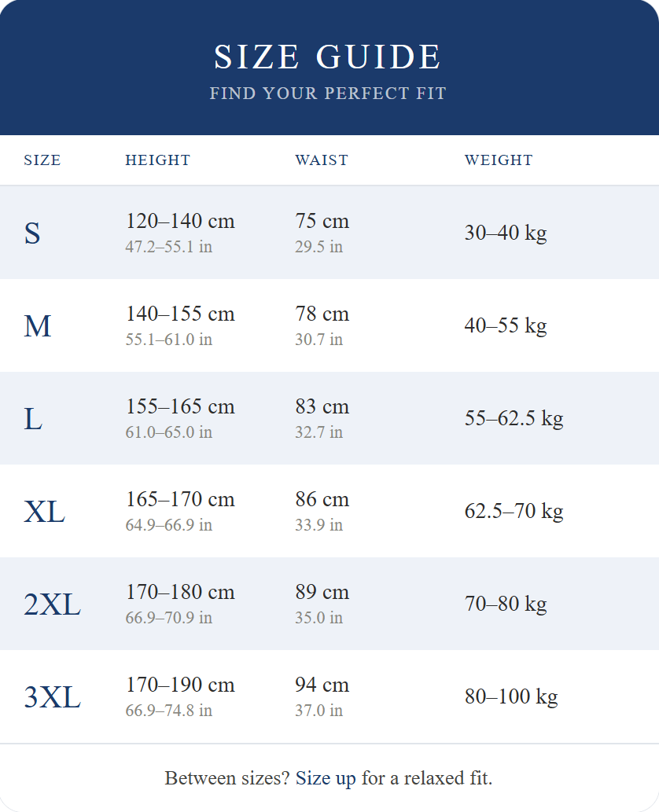Click the 55–62.5 kg weight value
659x812 pixels.
pos(514,418)
